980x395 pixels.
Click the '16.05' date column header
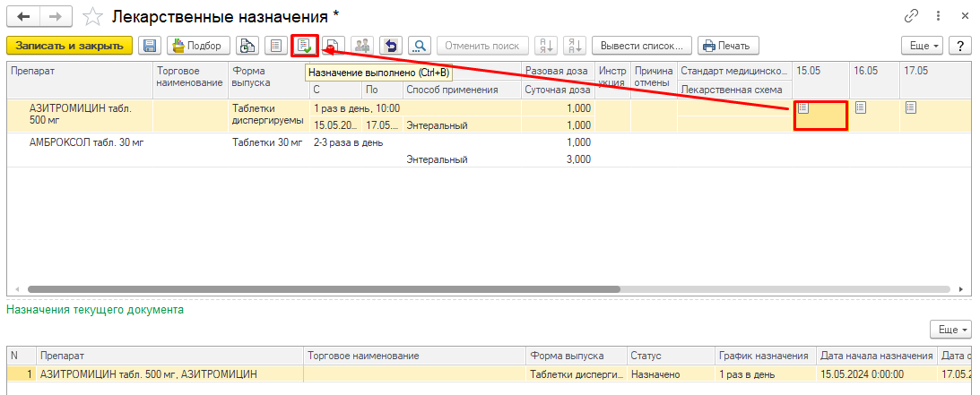[876, 80]
